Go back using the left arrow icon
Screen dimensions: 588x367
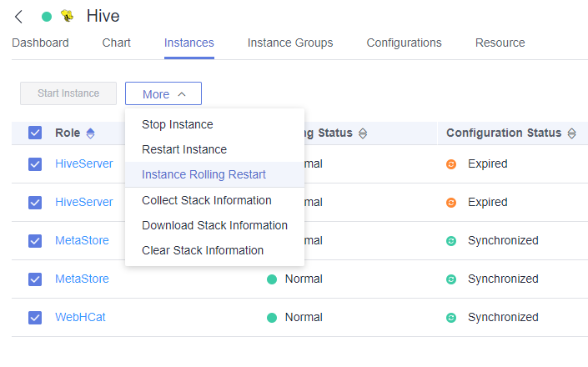pyautogui.click(x=18, y=17)
